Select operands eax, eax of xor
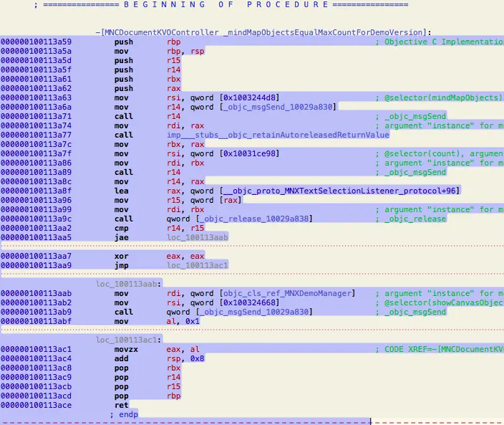504x425 pixels. (185, 257)
